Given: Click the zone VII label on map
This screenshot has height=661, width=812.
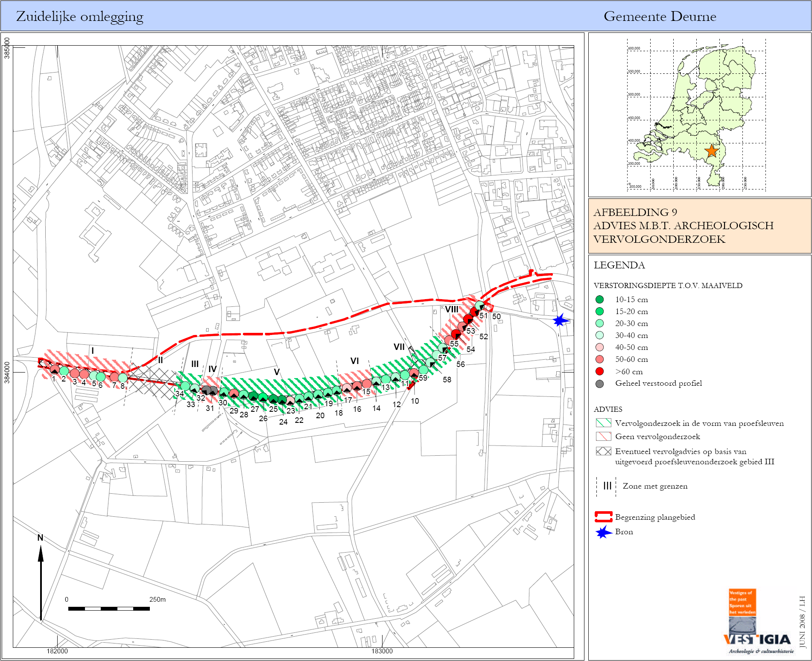Looking at the screenshot, I should [x=399, y=347].
